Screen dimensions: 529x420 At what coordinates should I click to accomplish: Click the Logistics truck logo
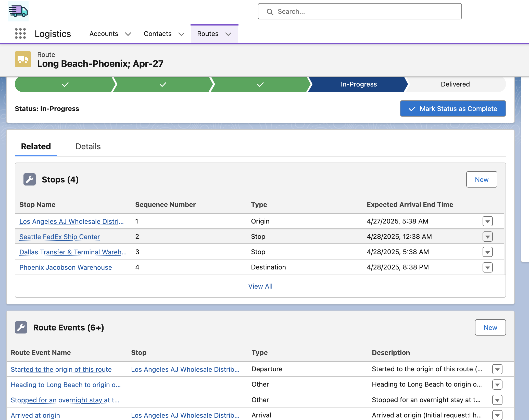18,11
